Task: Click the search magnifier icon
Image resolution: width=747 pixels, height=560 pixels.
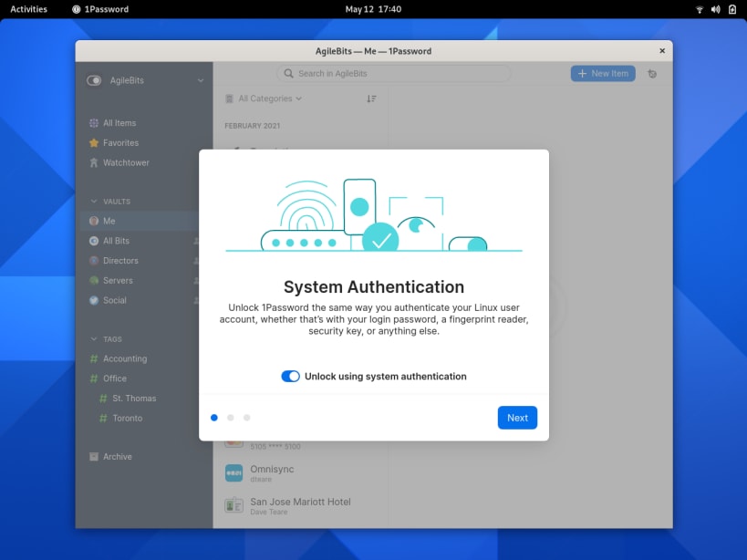Action: pos(289,73)
